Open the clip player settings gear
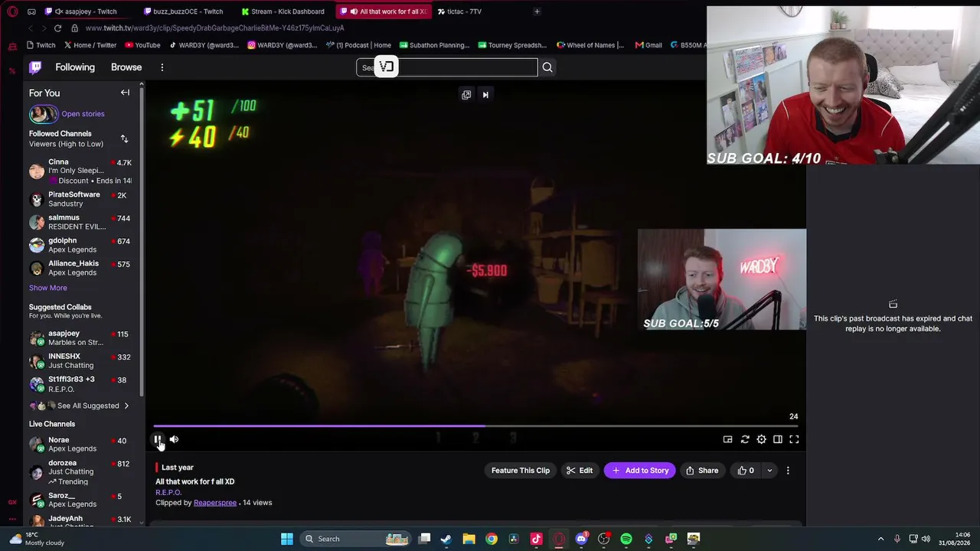This screenshot has height=551, width=980. tap(761, 439)
